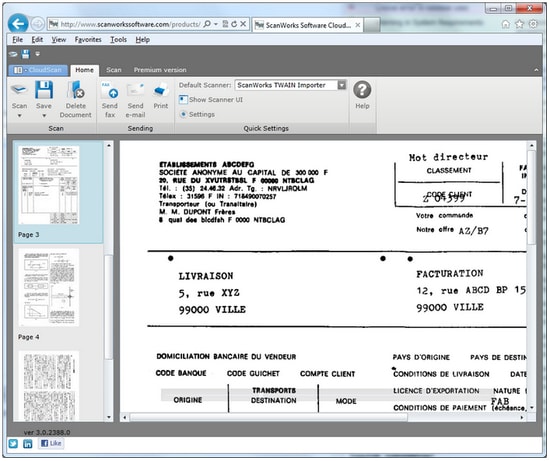Image resolution: width=550 pixels, height=461 pixels.
Task: Click the Delete Document icon
Action: pyautogui.click(x=75, y=90)
